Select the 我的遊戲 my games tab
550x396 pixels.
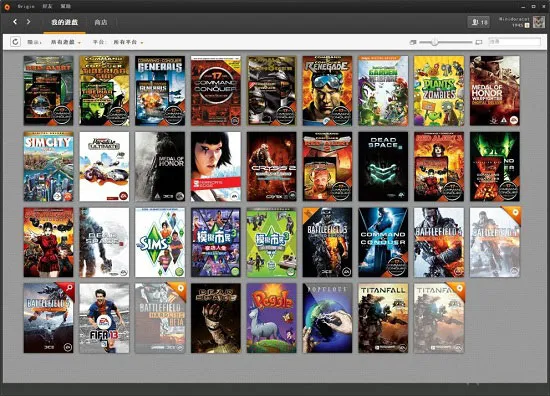coord(64,22)
